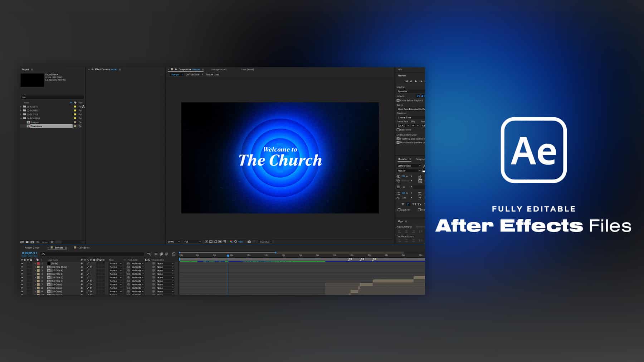
Task: Click the timecode 0;00;05;17 field in timeline
Action: point(29,253)
